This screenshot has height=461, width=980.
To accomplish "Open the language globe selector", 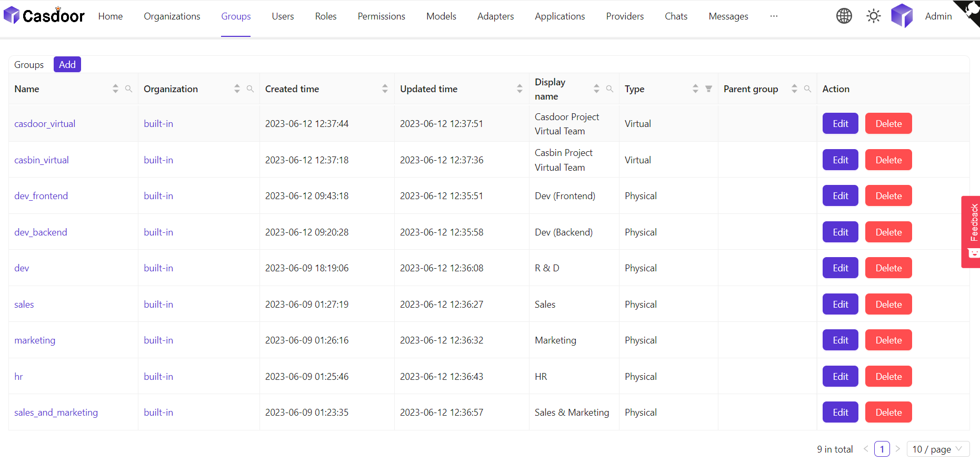I will pyautogui.click(x=844, y=16).
